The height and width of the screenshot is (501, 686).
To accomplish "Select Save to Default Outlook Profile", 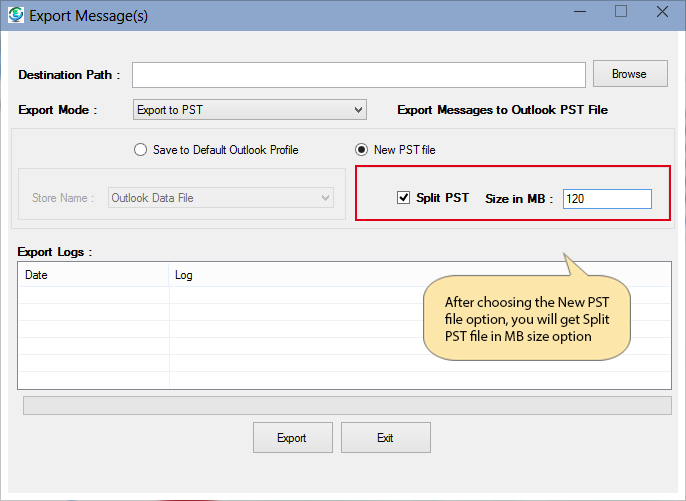I will coord(141,150).
